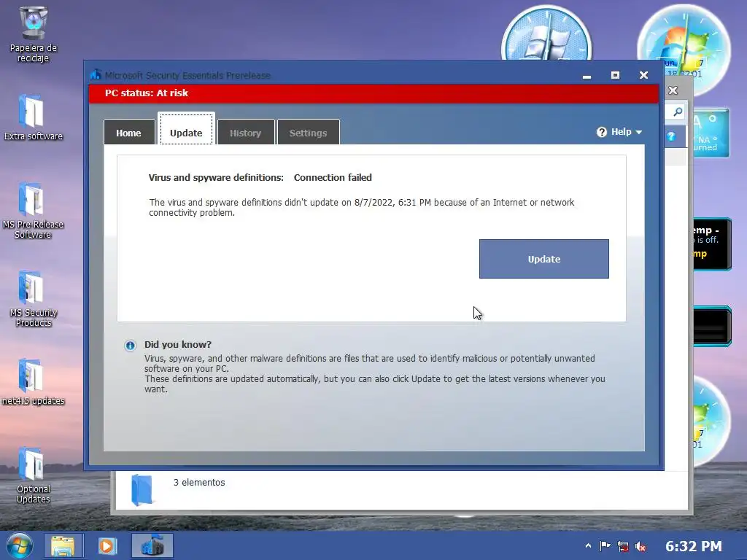Maximize the Security Essentials window

point(615,75)
